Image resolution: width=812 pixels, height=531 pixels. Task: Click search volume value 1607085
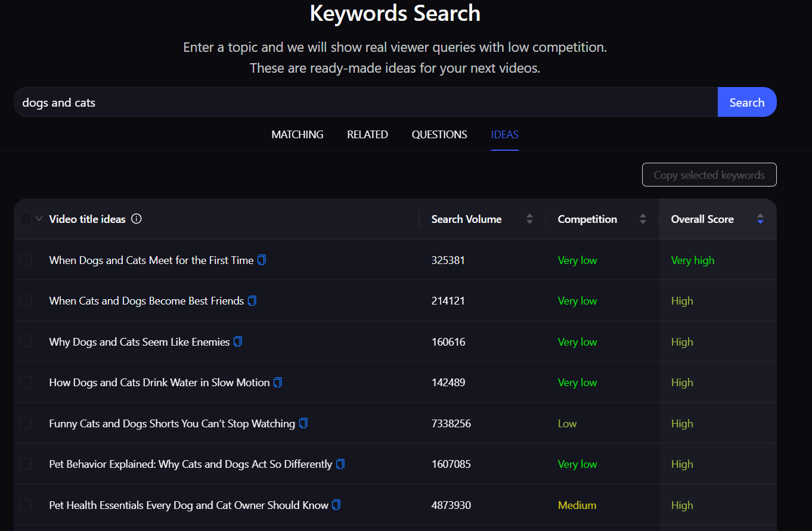coord(451,464)
